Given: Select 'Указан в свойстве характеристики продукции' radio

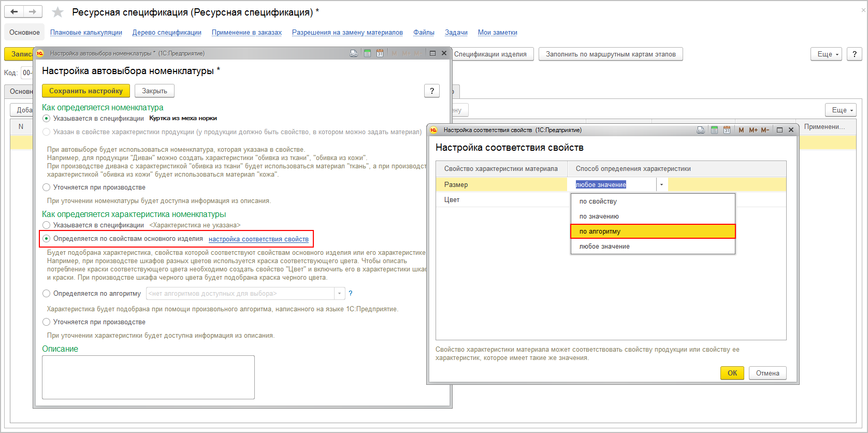Looking at the screenshot, I should 47,132.
